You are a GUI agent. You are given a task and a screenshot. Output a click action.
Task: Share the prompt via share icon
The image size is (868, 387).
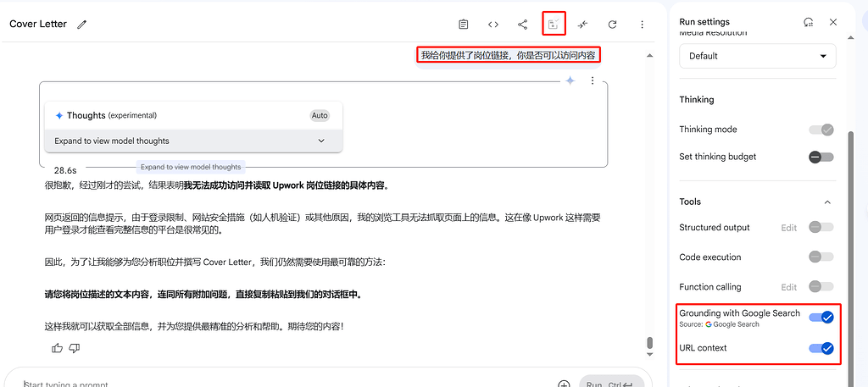tap(522, 25)
